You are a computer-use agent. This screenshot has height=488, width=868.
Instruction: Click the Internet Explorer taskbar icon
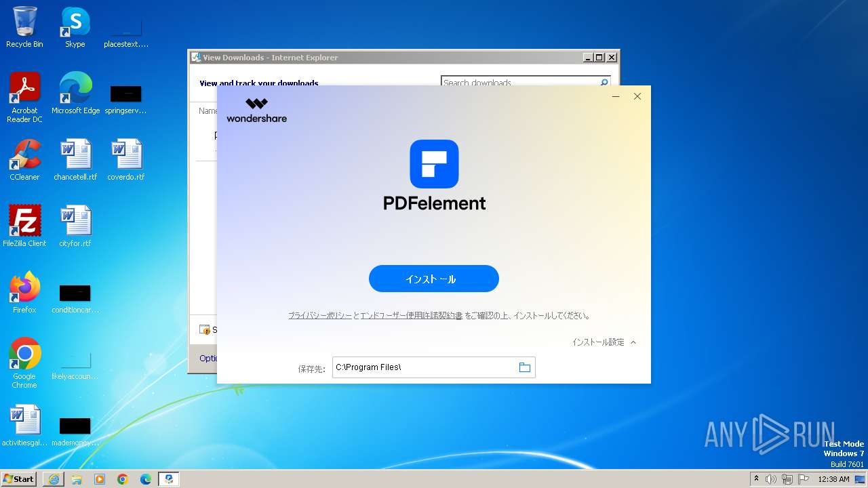coord(54,479)
